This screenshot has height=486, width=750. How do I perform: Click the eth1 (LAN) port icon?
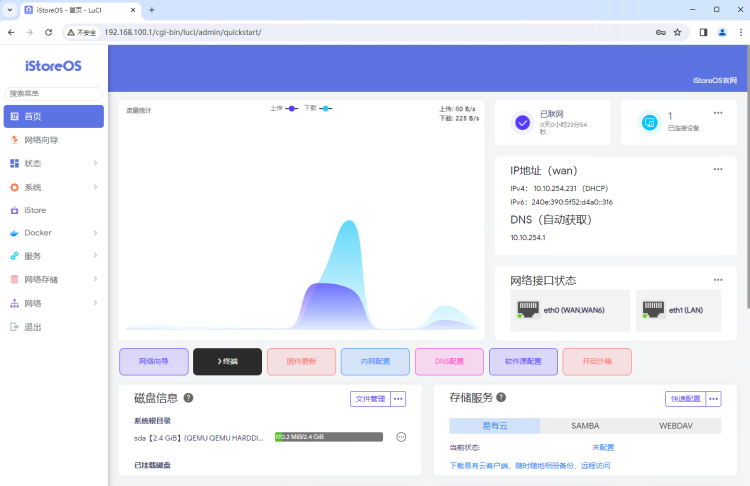653,309
